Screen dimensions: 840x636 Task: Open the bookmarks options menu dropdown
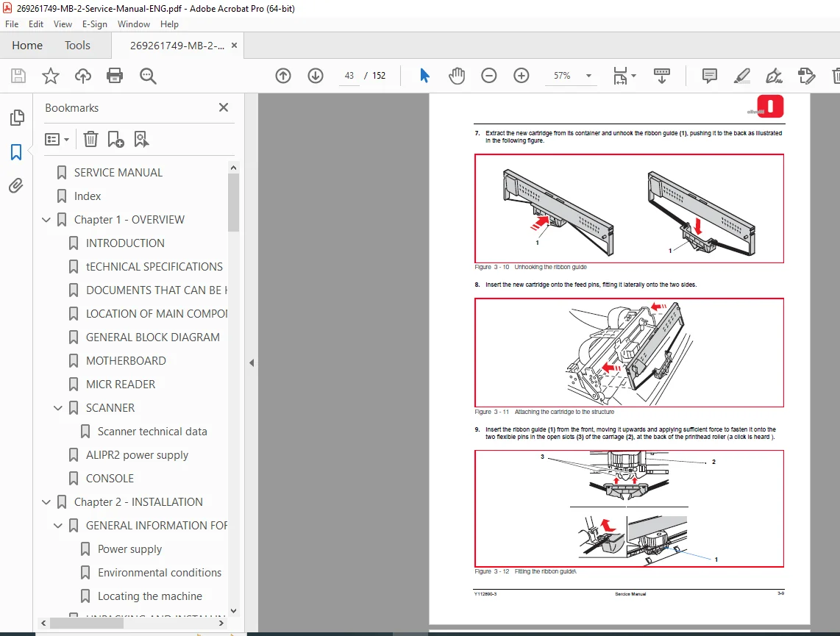[57, 139]
